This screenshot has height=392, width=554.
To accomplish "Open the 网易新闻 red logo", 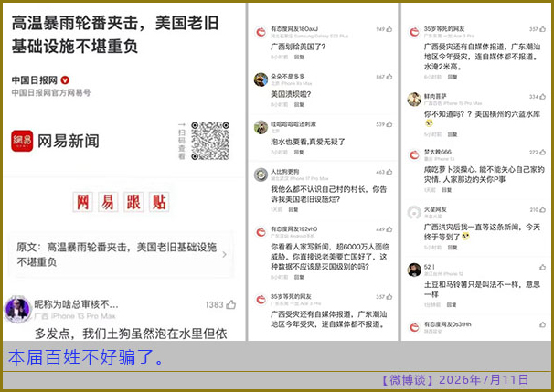I will [22, 141].
